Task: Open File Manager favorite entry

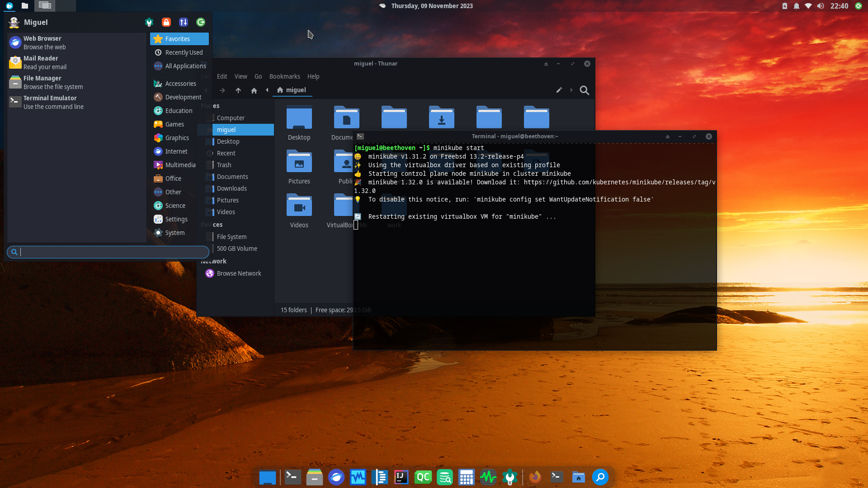Action: tap(76, 82)
